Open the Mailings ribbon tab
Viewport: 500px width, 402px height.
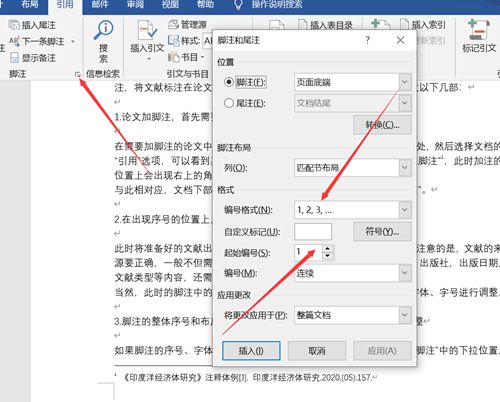click(x=100, y=5)
